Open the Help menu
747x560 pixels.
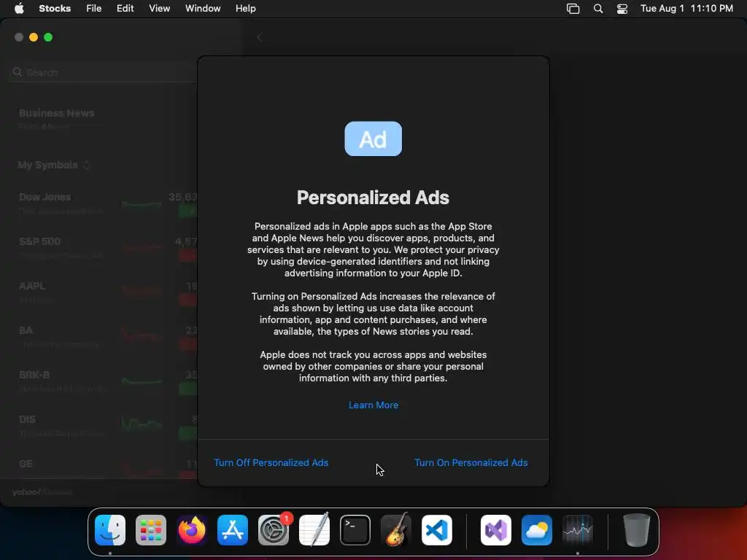(245, 8)
